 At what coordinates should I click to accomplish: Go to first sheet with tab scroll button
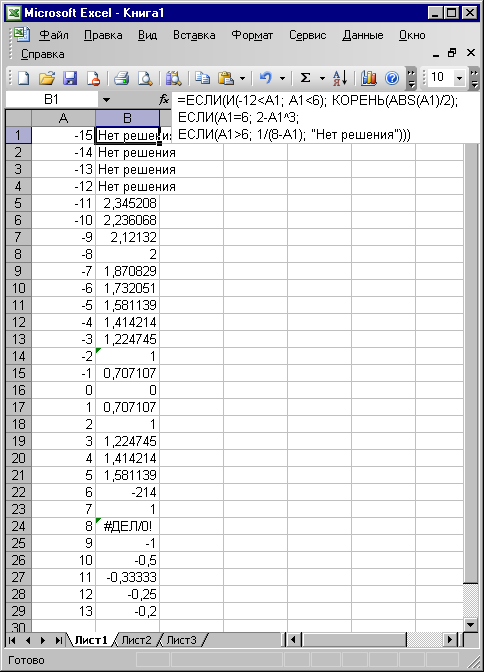click(12, 640)
